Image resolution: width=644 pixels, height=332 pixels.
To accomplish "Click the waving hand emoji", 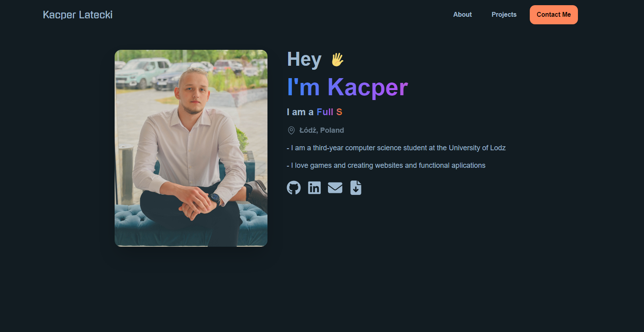I will coord(337,60).
